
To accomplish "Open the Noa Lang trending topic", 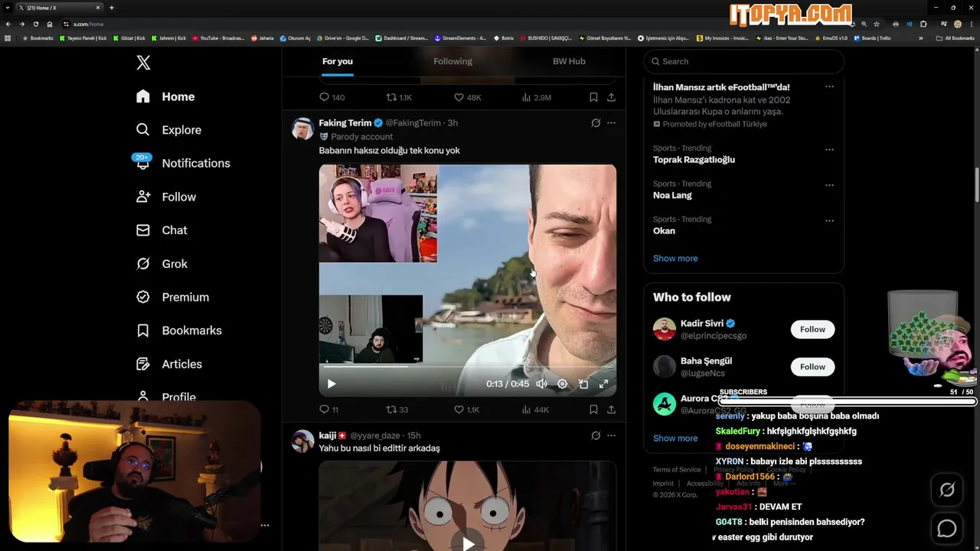I will [672, 195].
